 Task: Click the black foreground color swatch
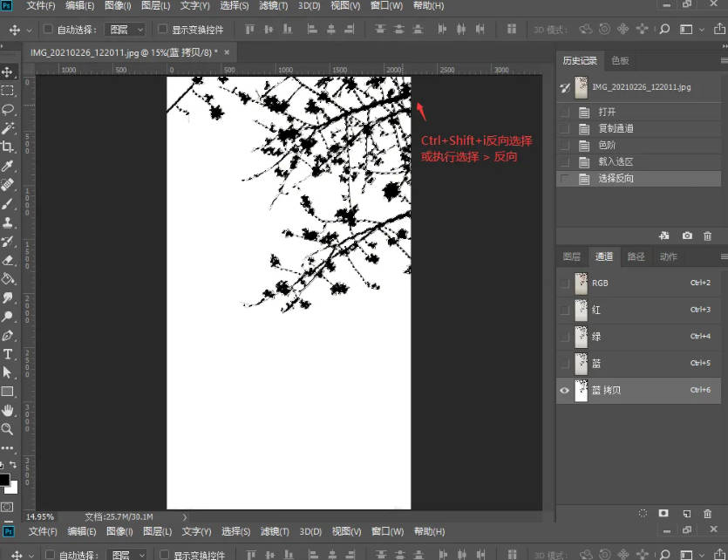pyautogui.click(x=4, y=479)
